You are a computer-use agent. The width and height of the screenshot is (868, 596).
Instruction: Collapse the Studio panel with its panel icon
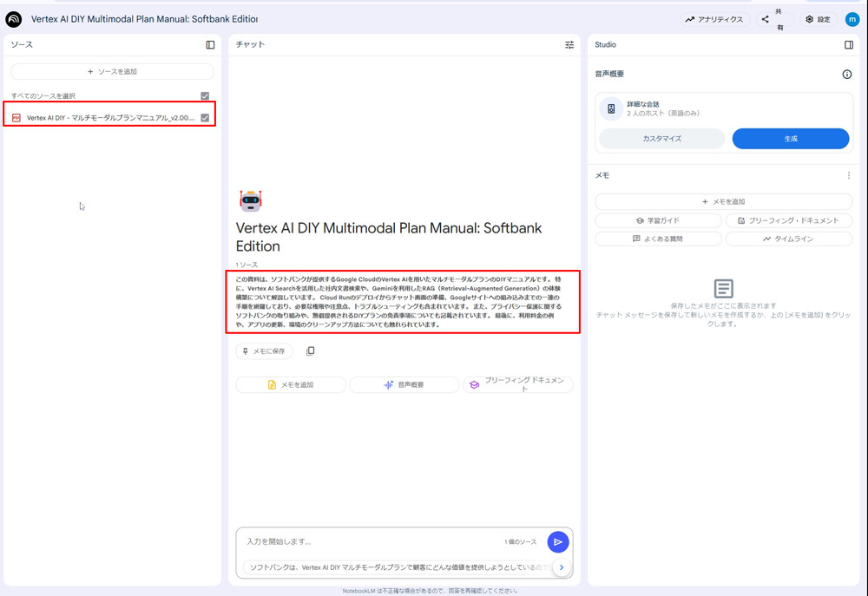(848, 44)
